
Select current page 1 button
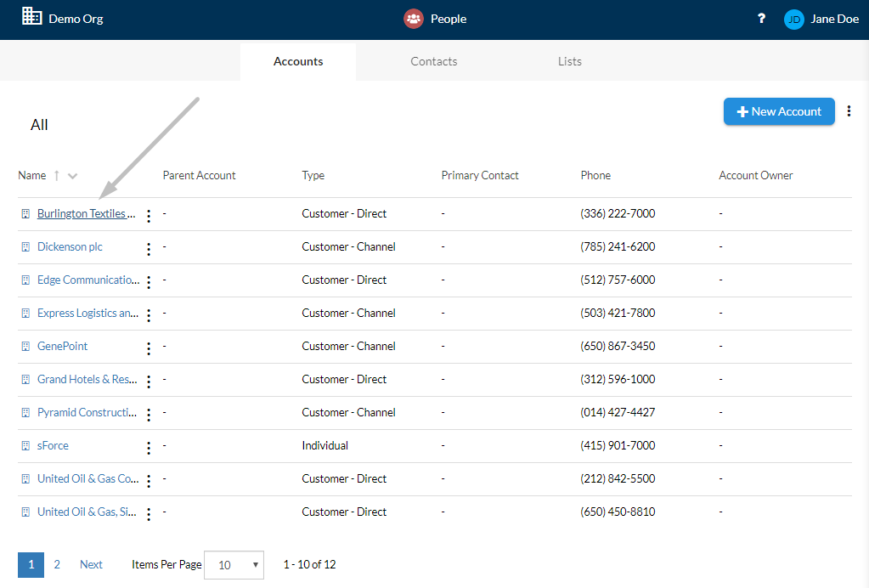pos(31,565)
